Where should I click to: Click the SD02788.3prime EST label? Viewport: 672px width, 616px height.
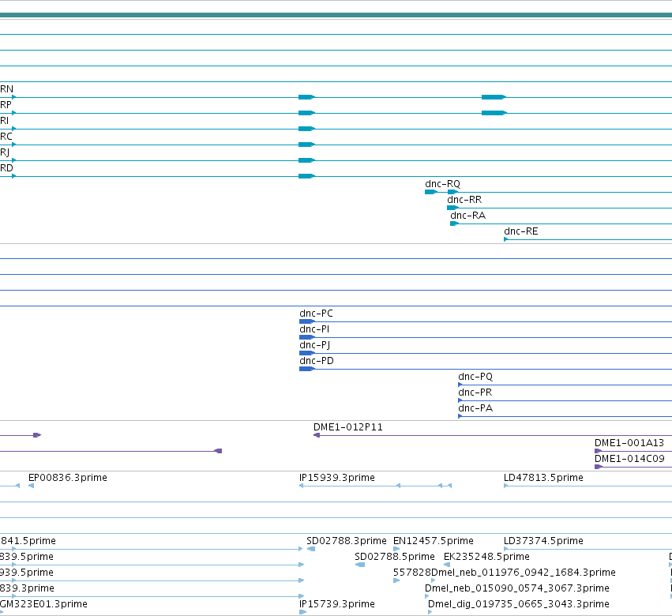[x=347, y=541]
